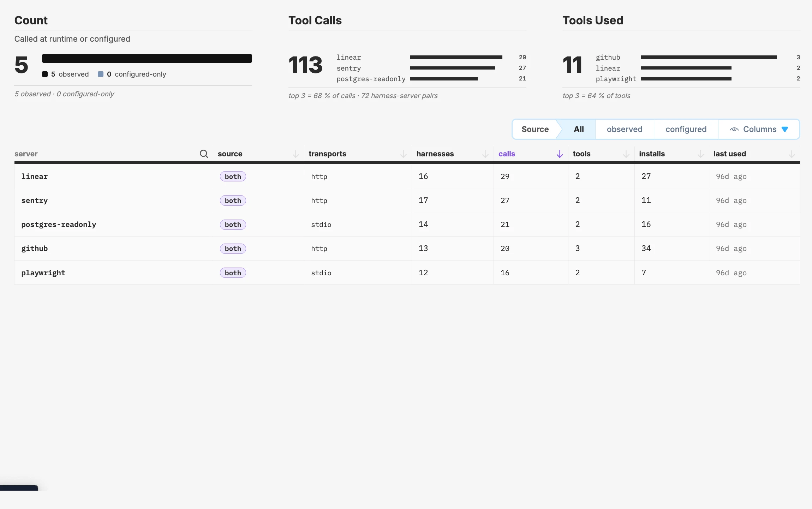Click the both badge for linear
This screenshot has height=509, width=812.
coord(233,176)
